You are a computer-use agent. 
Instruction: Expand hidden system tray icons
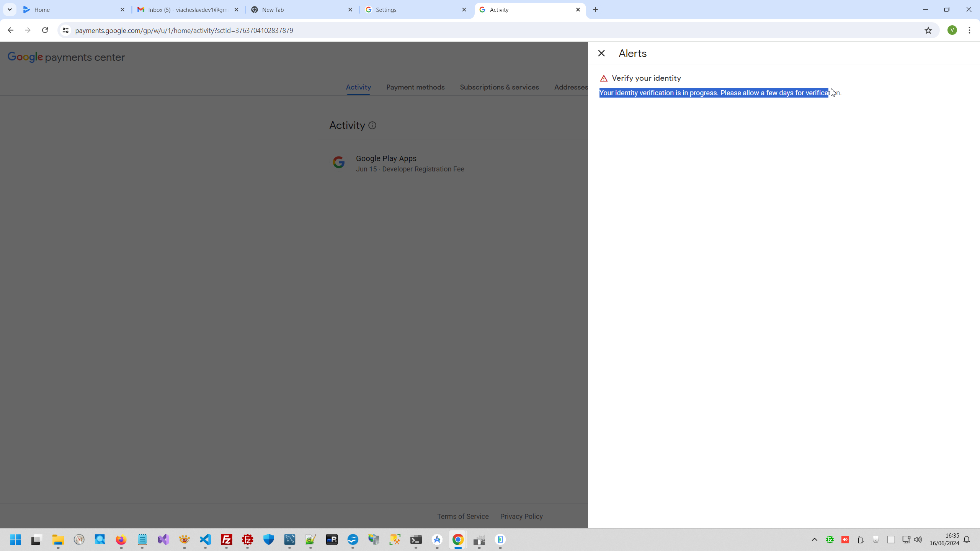click(x=814, y=540)
